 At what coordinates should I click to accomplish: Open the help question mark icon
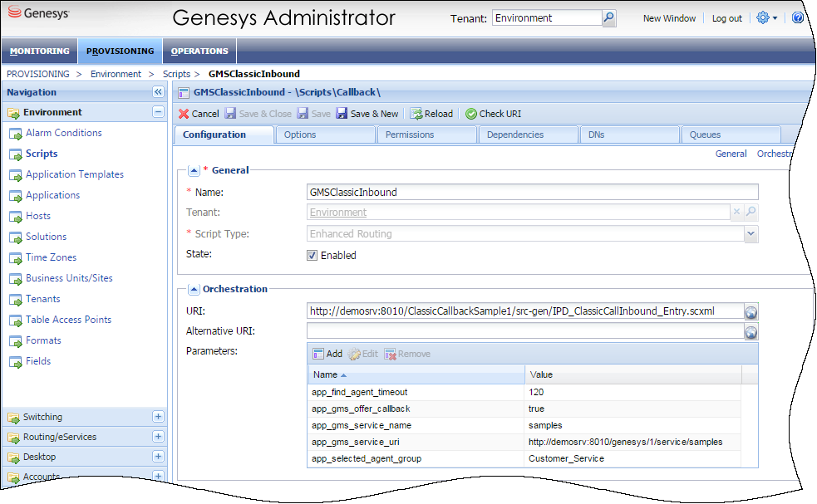pyautogui.click(x=798, y=17)
